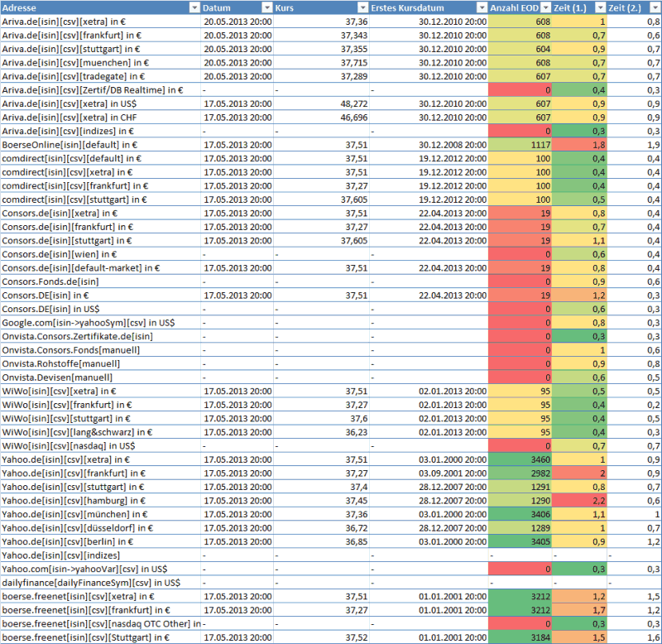Screen dimensions: 662x644
Task: Select cell Onvista.Rohstoffe[manuell]
Action: [100, 363]
